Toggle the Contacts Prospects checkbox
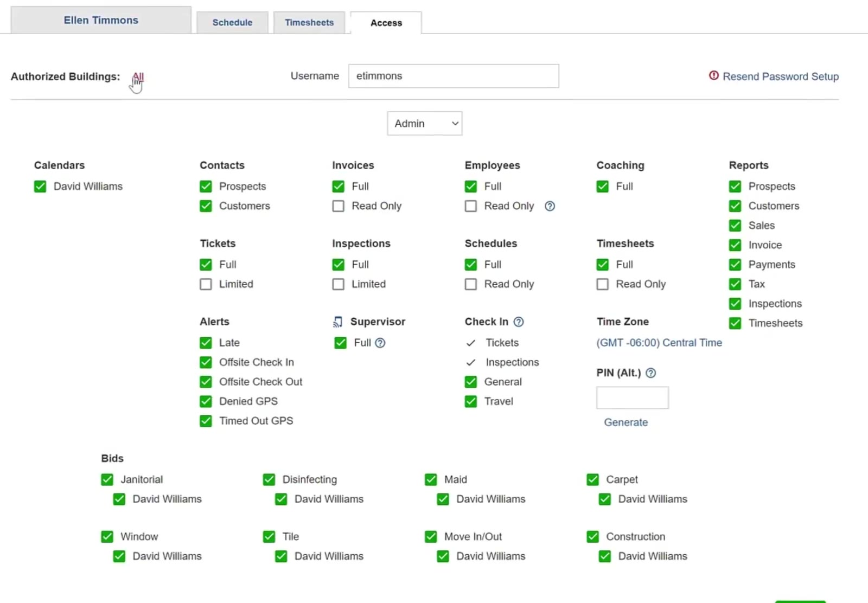 point(206,187)
